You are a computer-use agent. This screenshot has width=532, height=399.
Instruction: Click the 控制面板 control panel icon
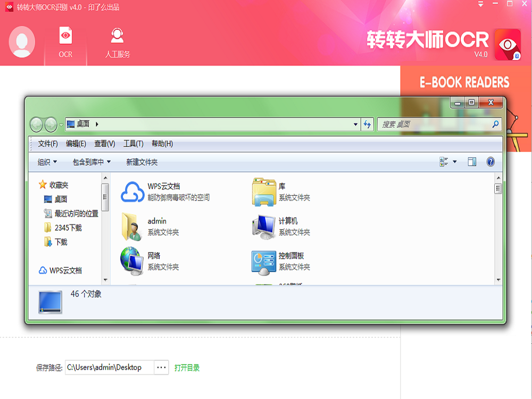(x=264, y=262)
